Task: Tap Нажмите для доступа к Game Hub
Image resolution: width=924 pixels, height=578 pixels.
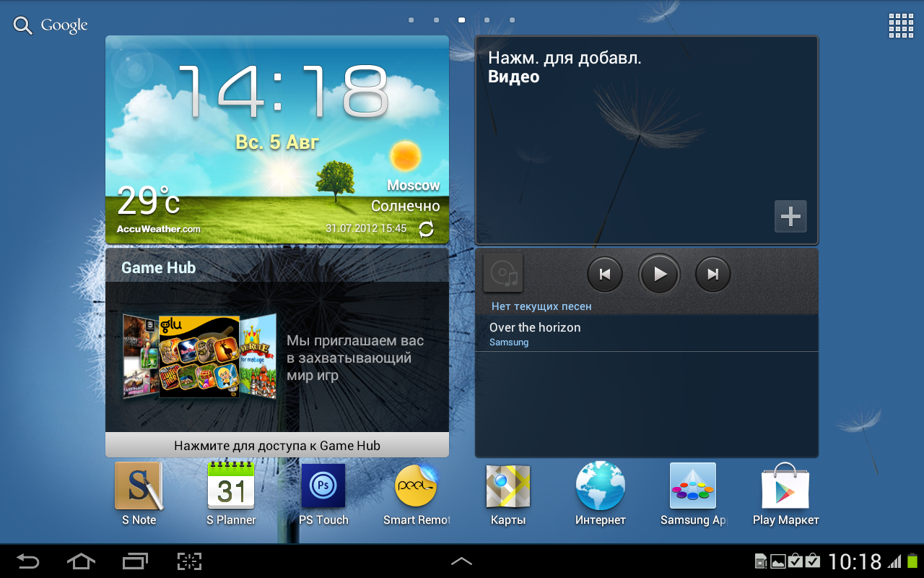Action: click(x=277, y=445)
